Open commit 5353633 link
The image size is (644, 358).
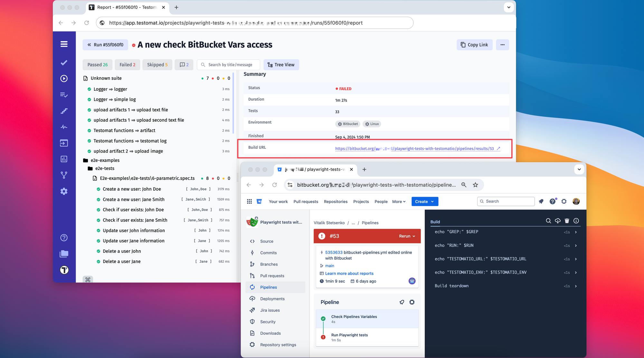point(334,252)
